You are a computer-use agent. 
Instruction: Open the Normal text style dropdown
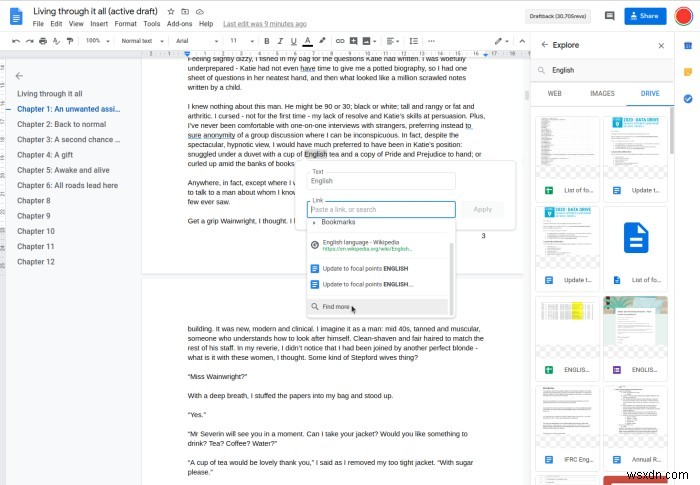(x=142, y=41)
